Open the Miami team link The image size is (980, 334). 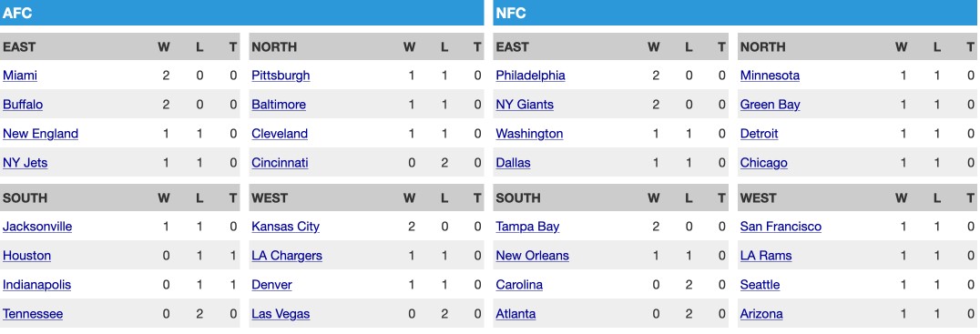20,76
